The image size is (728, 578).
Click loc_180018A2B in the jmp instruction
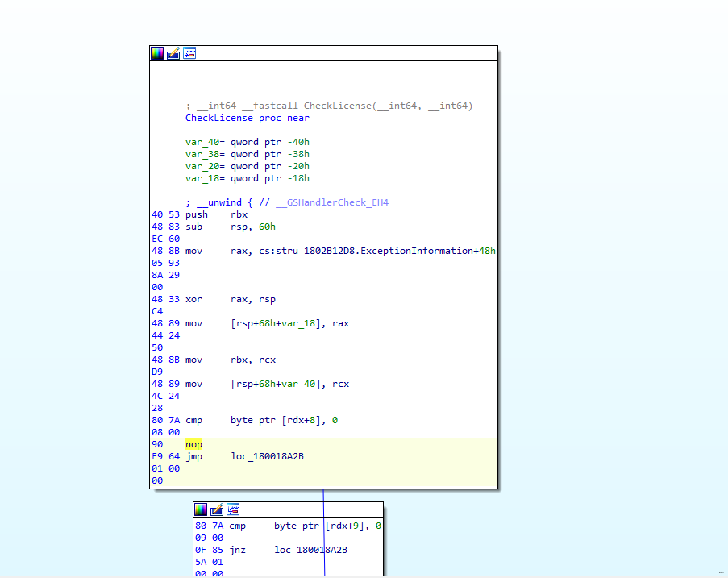click(x=267, y=456)
